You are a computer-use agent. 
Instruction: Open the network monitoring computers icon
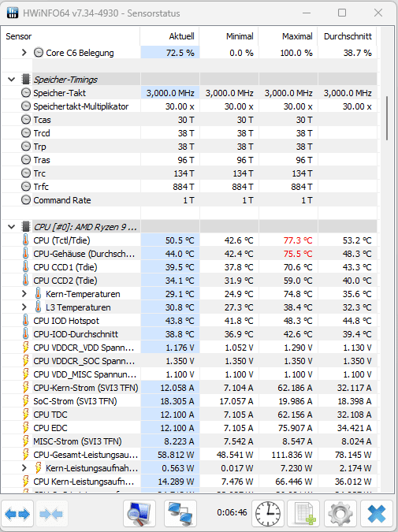pyautogui.click(x=180, y=514)
